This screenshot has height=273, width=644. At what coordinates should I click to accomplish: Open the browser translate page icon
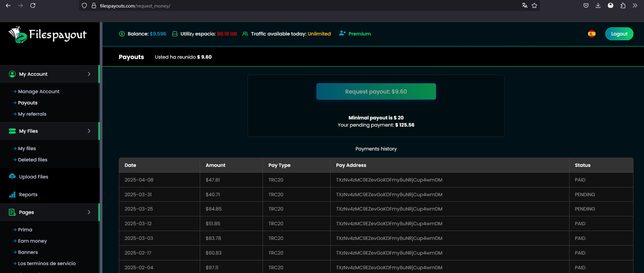(525, 5)
